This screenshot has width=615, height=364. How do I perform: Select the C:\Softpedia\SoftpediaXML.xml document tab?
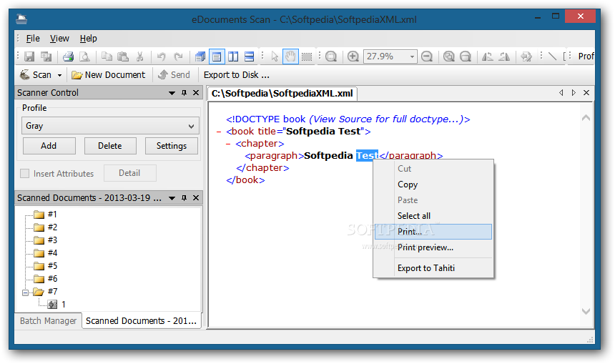[x=282, y=94]
